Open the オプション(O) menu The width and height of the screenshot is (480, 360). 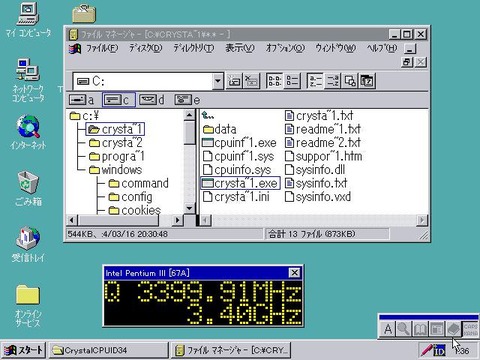pyautogui.click(x=285, y=48)
